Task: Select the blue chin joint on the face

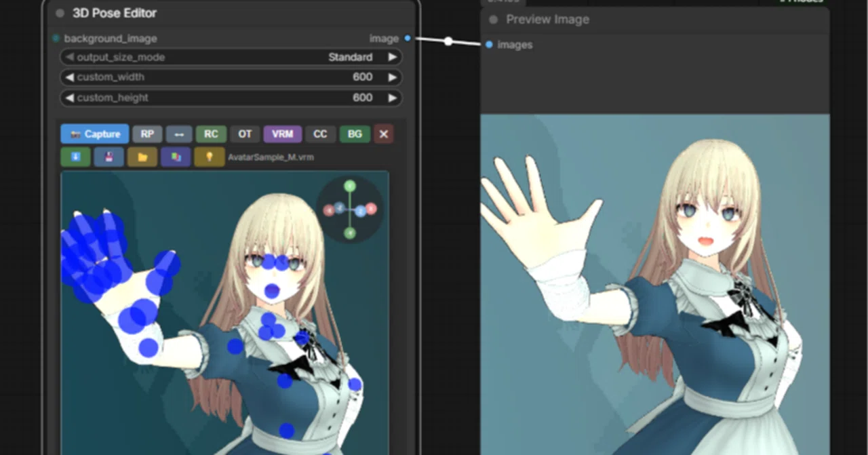Action: (x=272, y=292)
